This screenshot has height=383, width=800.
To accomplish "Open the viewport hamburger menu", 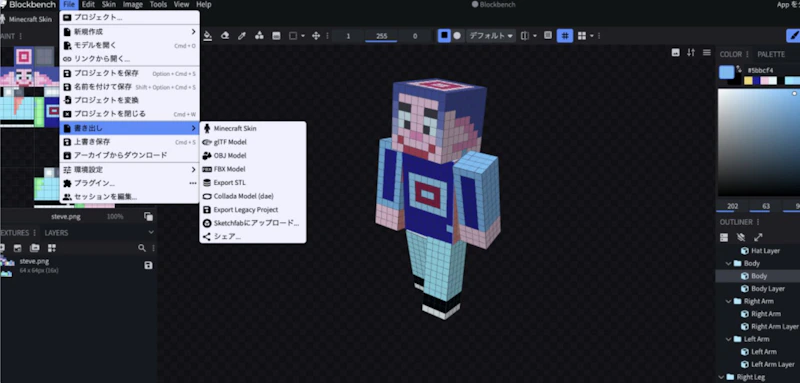I will pyautogui.click(x=707, y=53).
